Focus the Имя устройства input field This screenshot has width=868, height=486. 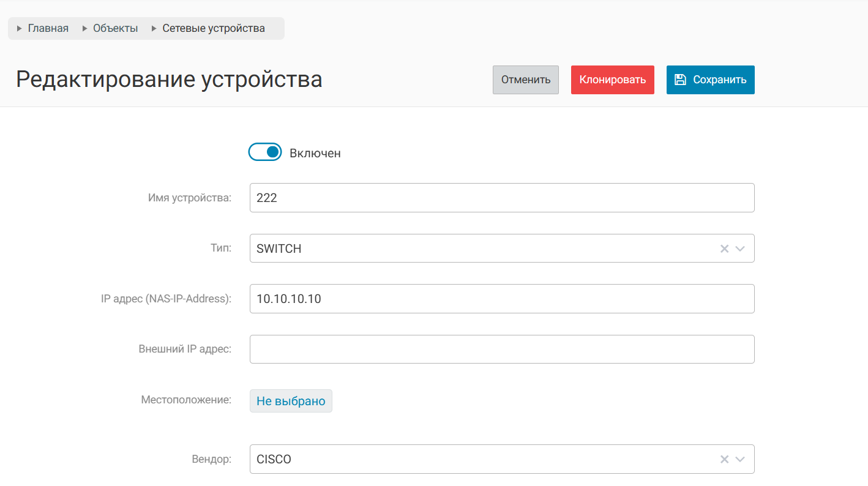[501, 198]
